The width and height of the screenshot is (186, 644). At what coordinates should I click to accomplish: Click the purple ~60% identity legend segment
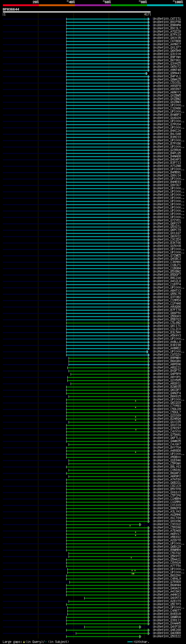point(93,5)
